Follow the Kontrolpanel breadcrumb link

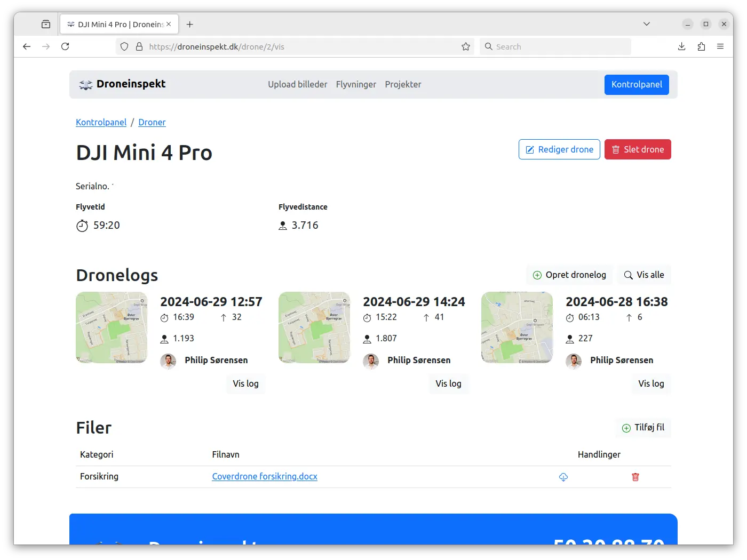click(101, 122)
